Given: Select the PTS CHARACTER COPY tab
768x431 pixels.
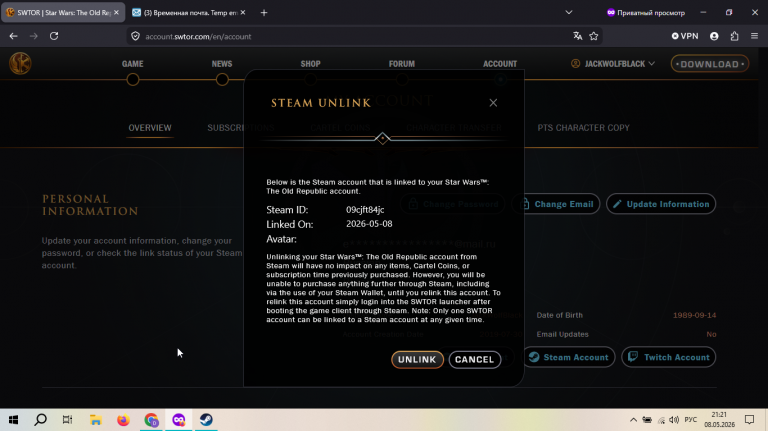Looking at the screenshot, I should pos(583,128).
